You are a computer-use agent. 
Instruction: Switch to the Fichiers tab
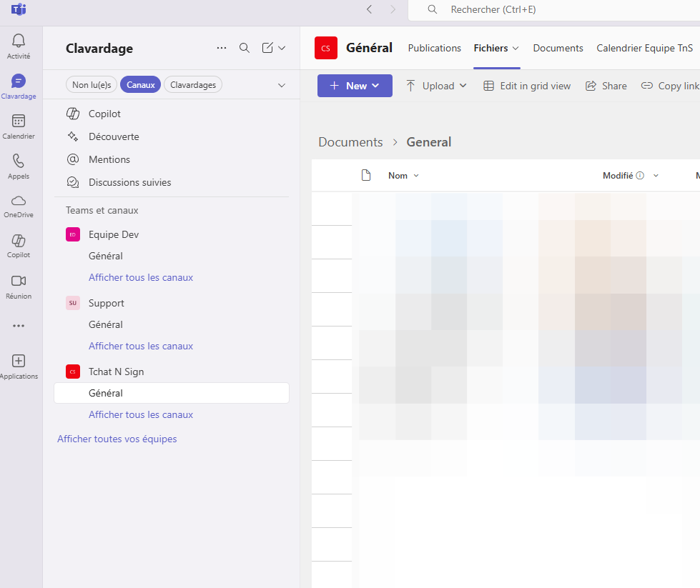tap(491, 48)
